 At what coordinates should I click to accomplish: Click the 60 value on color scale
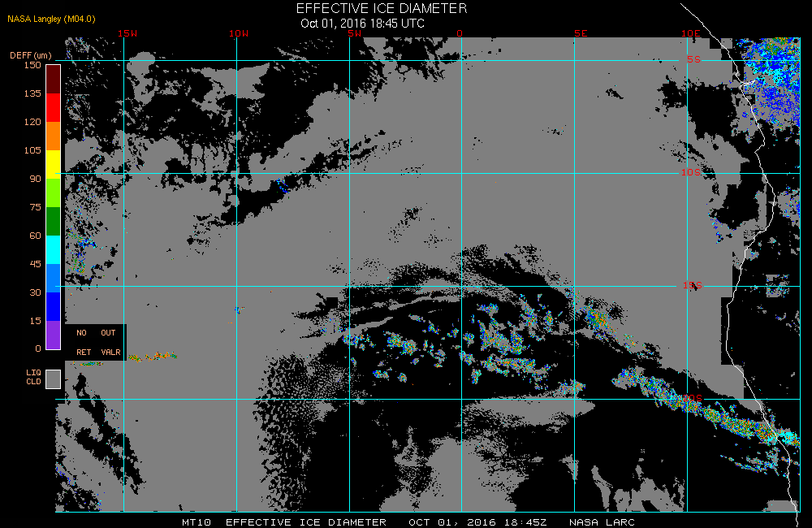(x=35, y=236)
